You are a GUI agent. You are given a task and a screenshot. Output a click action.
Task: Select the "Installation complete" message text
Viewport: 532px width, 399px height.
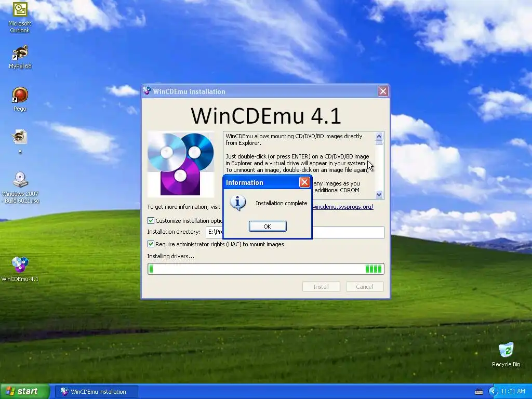[x=281, y=203]
